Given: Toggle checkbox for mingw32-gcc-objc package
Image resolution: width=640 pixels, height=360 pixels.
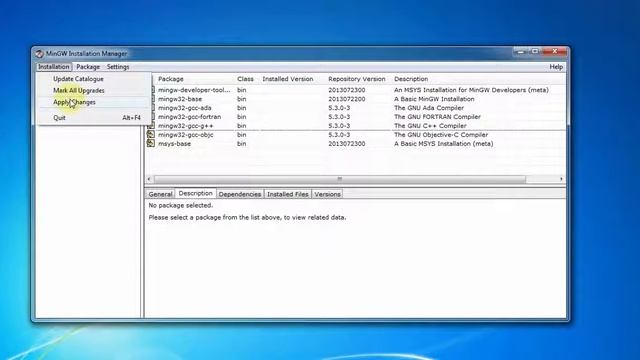Looking at the screenshot, I should (151, 134).
